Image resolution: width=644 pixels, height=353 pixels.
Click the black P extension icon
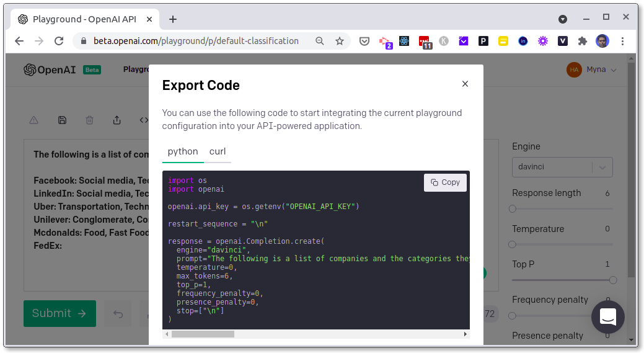(x=483, y=41)
